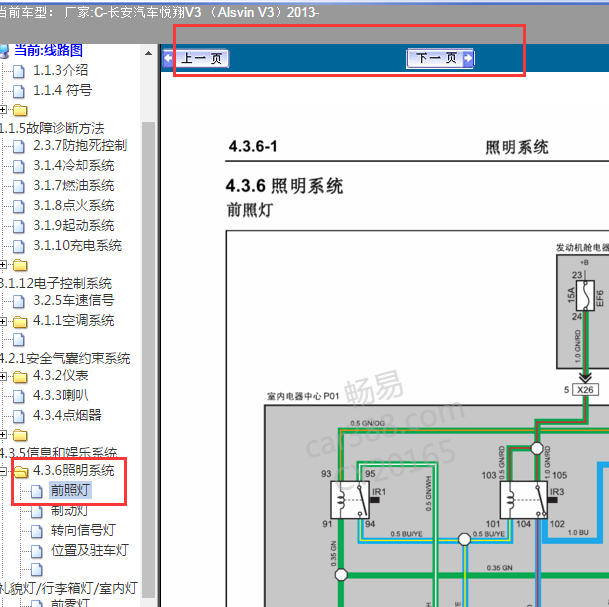
Task: Open 礼貌灯/行李箱灯/室内灯 entry
Action: [x=69, y=588]
